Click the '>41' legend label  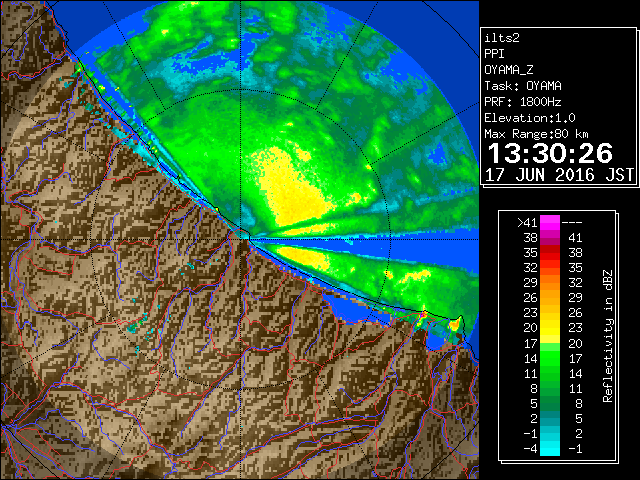527,222
